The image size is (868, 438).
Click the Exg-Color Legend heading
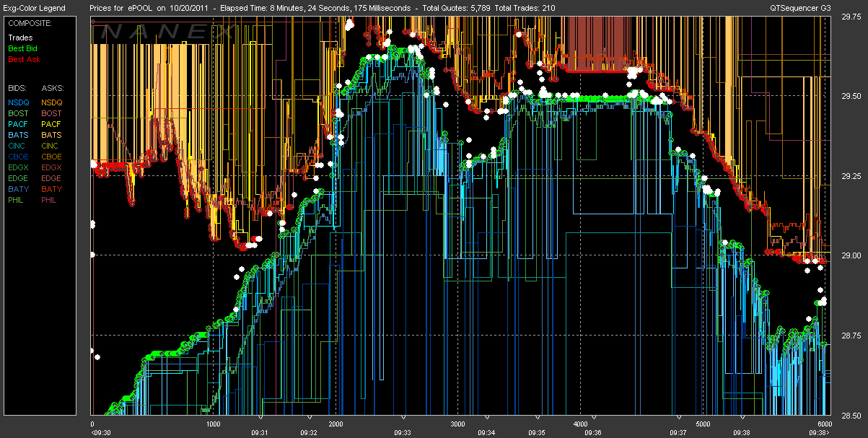34,9
